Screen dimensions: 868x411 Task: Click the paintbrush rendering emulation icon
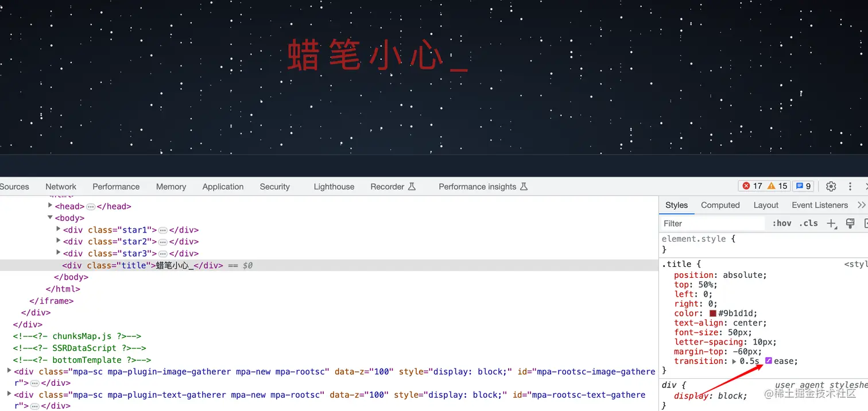pyautogui.click(x=850, y=223)
